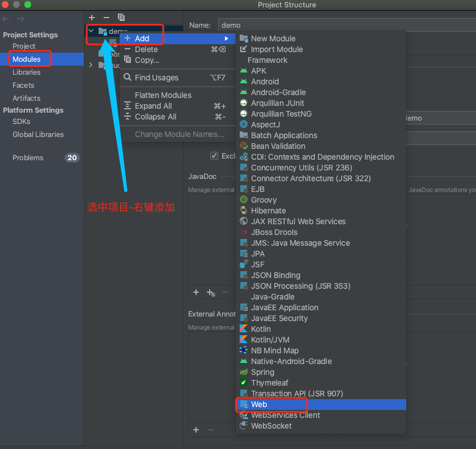Click the back navigation arrow
The image size is (476, 449).
6,19
